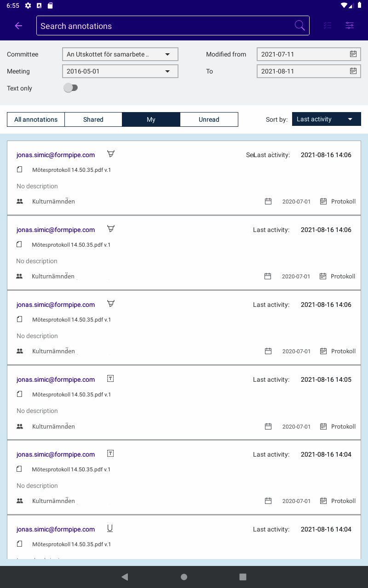Open the Modified from calendar icon

coord(353,54)
